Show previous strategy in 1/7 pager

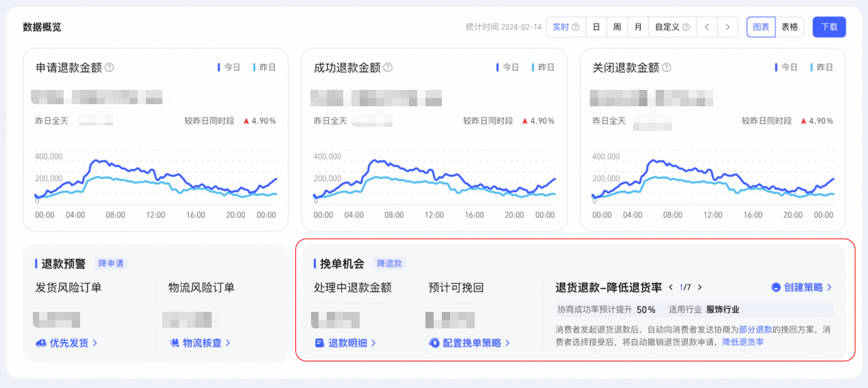click(671, 287)
